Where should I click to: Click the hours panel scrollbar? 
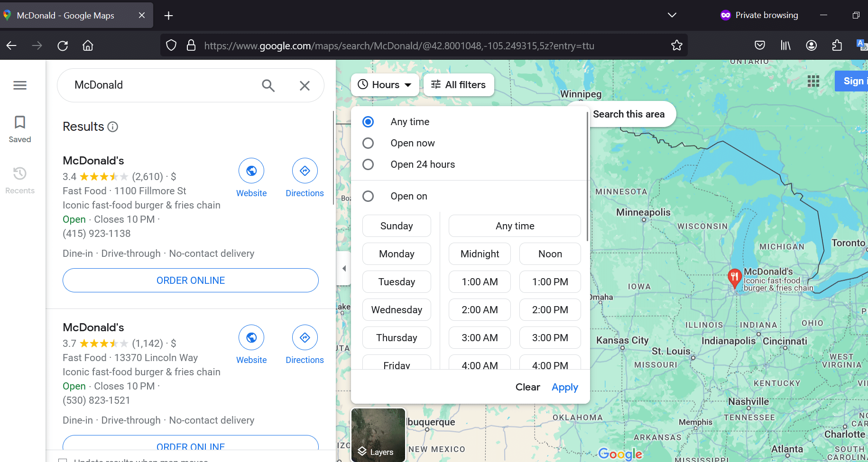point(587,176)
